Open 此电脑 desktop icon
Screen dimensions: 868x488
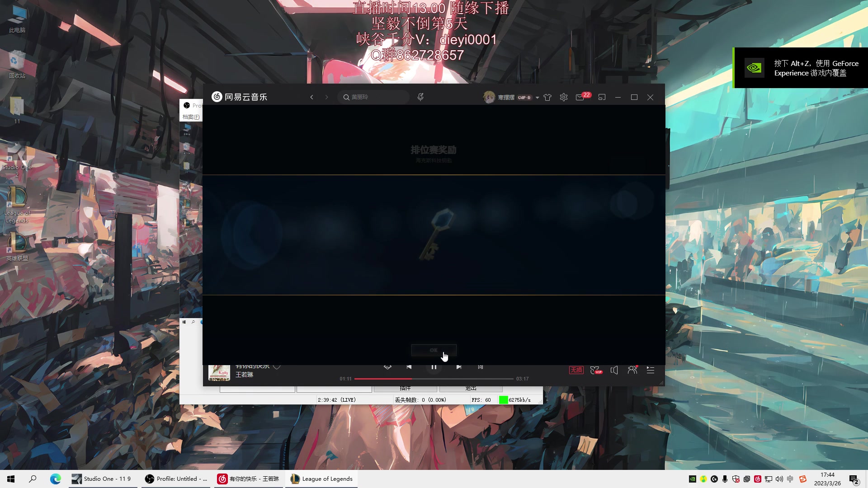coord(17,20)
